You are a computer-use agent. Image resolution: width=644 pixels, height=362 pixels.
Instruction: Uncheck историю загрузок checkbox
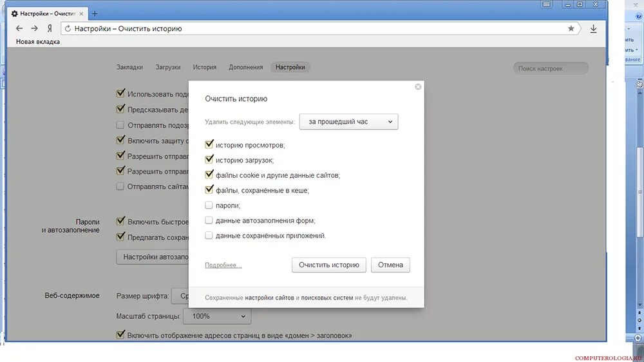(x=209, y=160)
